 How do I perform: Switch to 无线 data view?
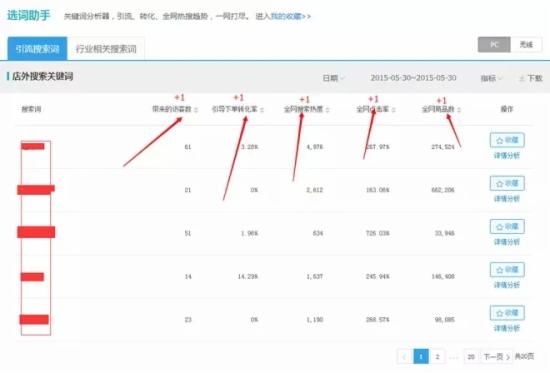[x=526, y=45]
